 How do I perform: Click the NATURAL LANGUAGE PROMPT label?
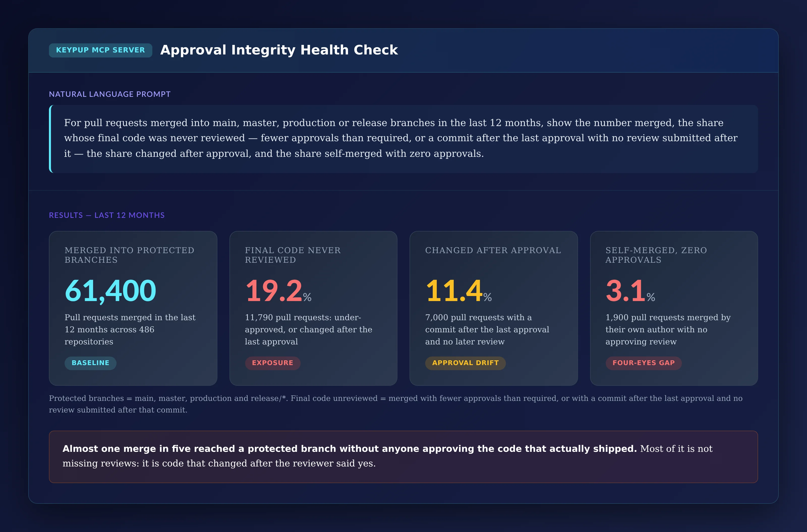point(110,94)
